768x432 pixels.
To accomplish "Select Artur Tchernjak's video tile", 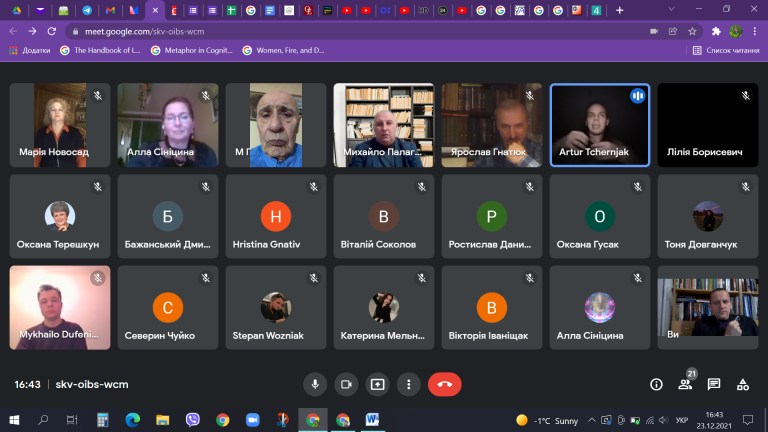I will coord(600,125).
